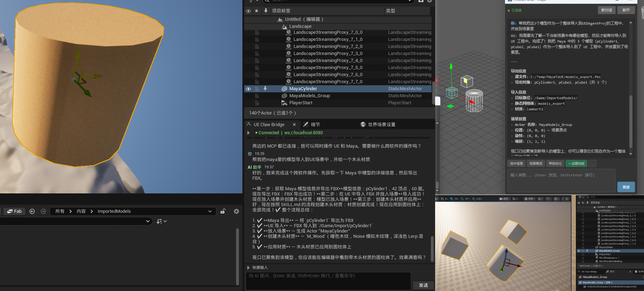Click 场景概览 quick action in Maya chat
644x291 pixels.
pyautogui.click(x=536, y=163)
